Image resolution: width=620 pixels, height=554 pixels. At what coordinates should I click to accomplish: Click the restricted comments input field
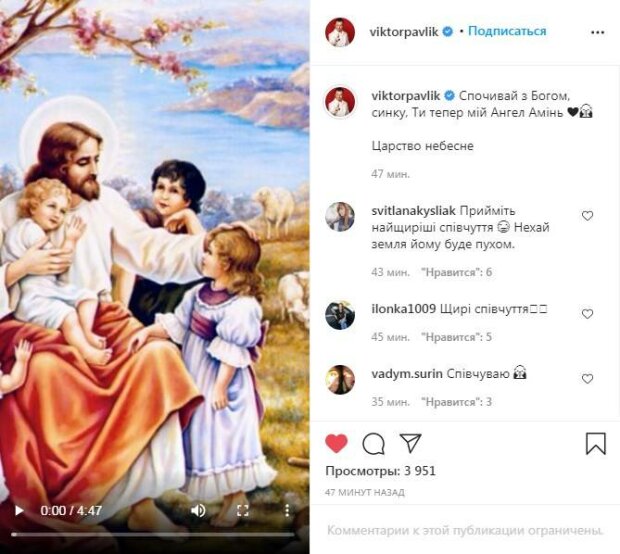click(x=465, y=529)
